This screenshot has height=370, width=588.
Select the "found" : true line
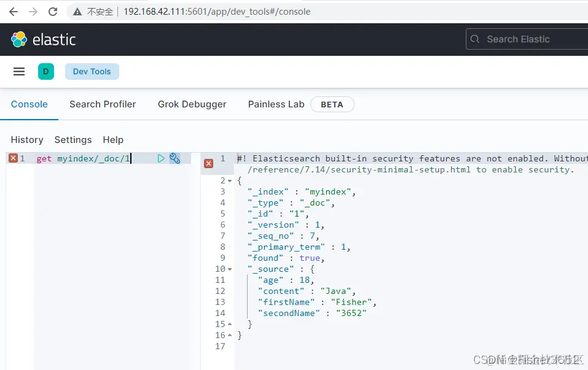286,258
